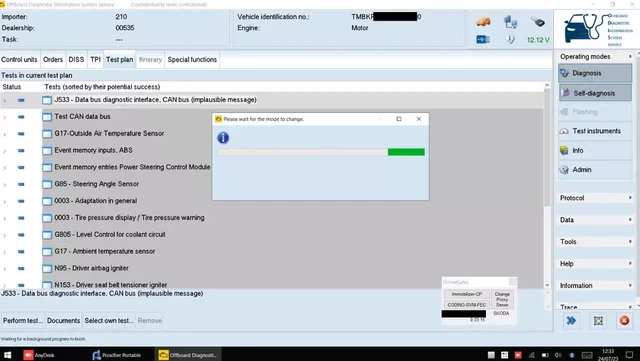Expand the Protocol section
This screenshot has height=361, width=640.
tap(596, 198)
